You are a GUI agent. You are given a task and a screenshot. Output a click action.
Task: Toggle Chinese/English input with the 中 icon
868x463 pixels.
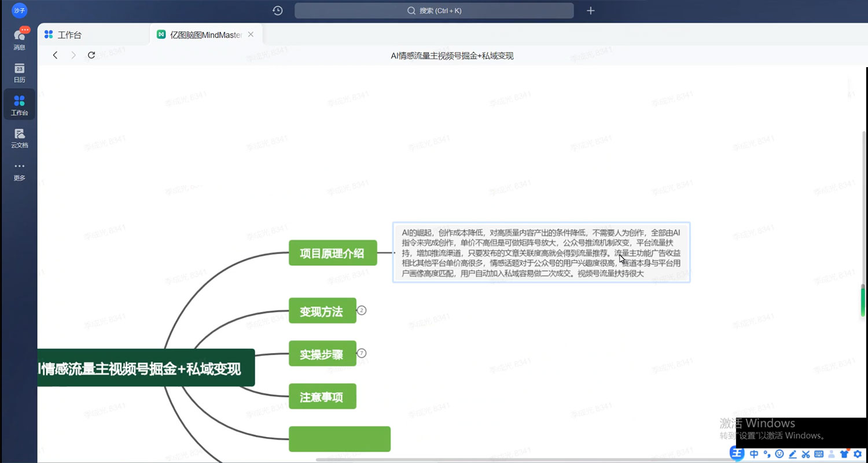(754, 454)
